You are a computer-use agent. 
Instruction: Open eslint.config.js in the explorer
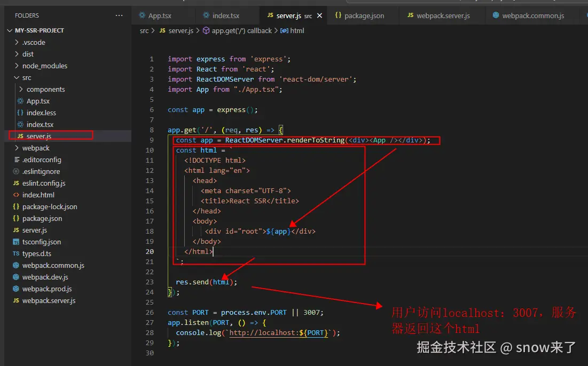tap(44, 183)
